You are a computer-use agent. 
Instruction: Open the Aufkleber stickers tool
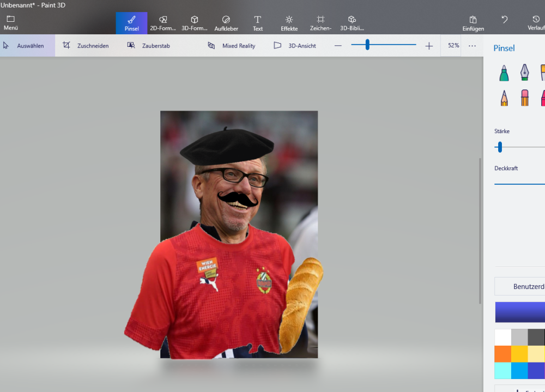point(226,23)
